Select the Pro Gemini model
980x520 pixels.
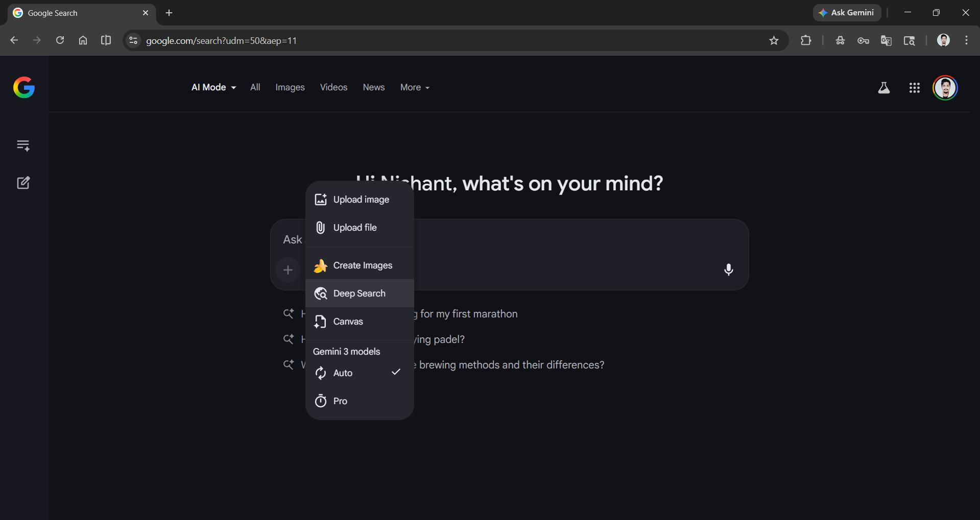(340, 401)
